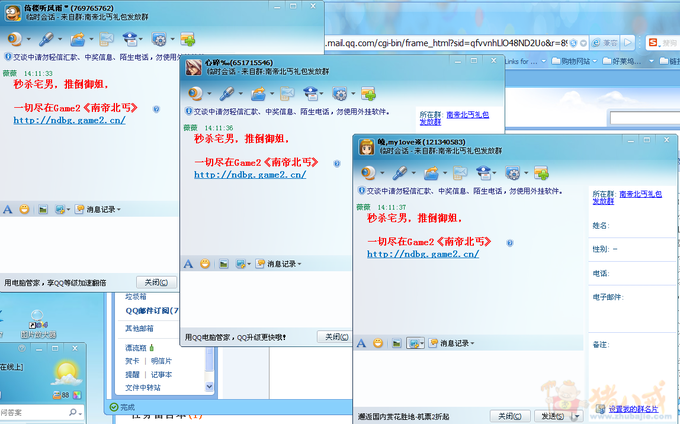Expand video call options in chat 769765762
This screenshot has width=680, height=424.
point(29,39)
